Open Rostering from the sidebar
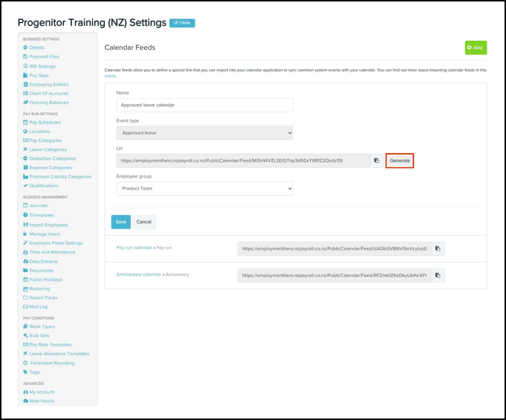Image resolution: width=506 pixels, height=420 pixels. 40,289
